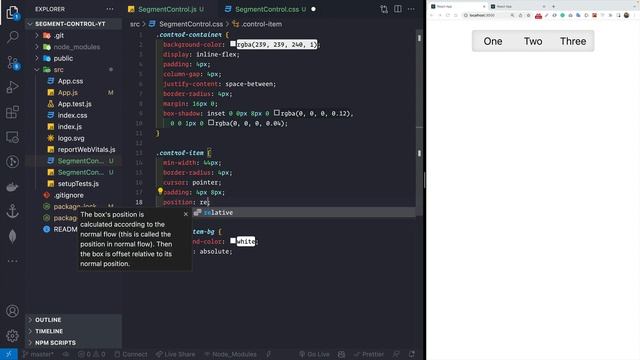Viewport: 640px width, 360px height.
Task: Open color swatch for rgba(0, 0, 0, 0.04)
Action: pyautogui.click(x=211, y=122)
